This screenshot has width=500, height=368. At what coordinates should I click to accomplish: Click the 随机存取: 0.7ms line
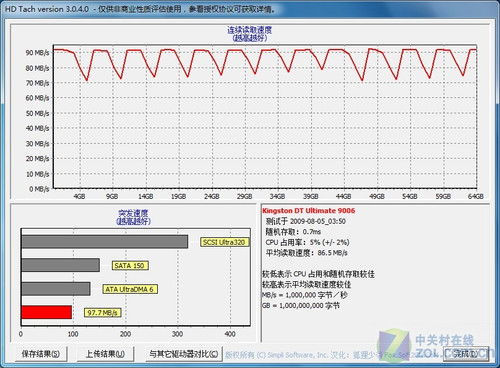click(293, 232)
